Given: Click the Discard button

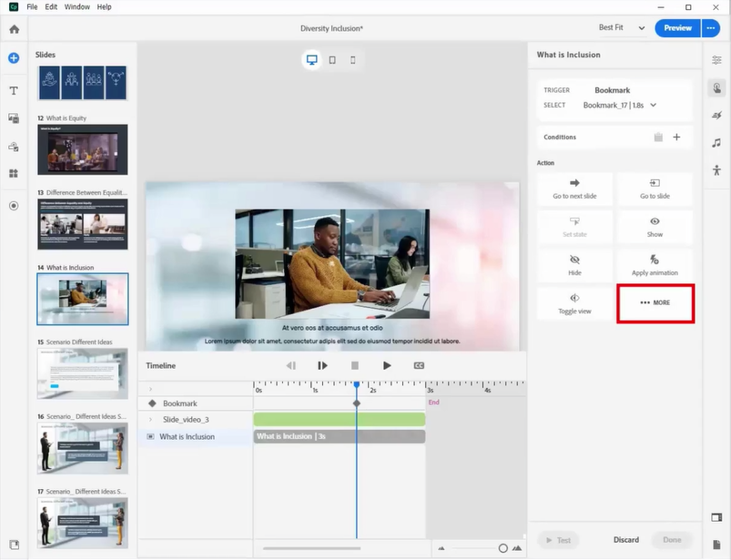Looking at the screenshot, I should (x=626, y=540).
